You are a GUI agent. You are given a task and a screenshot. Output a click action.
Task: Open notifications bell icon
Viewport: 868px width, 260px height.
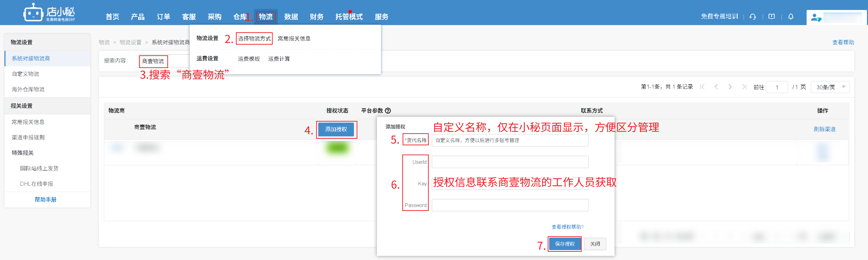(x=791, y=16)
